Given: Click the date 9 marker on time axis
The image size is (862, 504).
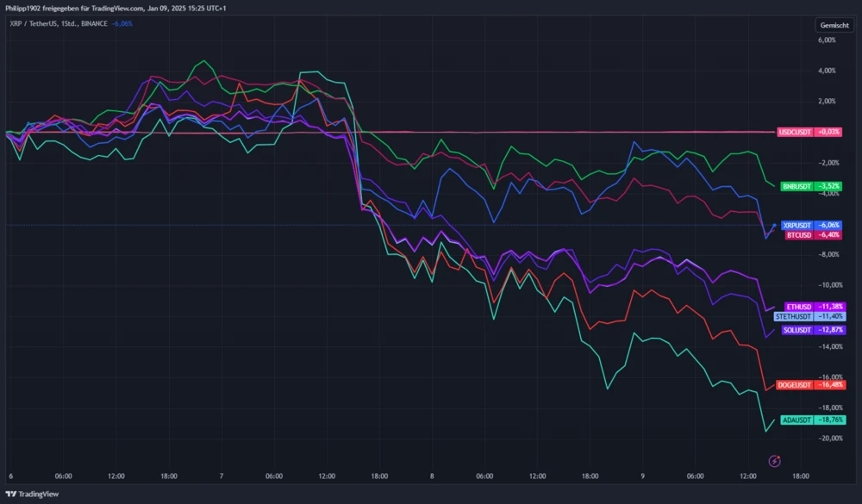Looking at the screenshot, I should pos(642,476).
